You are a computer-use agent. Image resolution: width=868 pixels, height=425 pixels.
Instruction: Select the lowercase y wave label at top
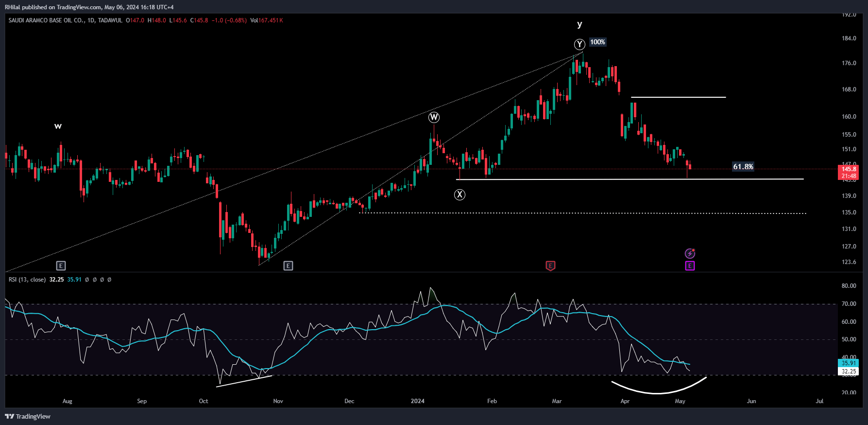[x=579, y=24]
